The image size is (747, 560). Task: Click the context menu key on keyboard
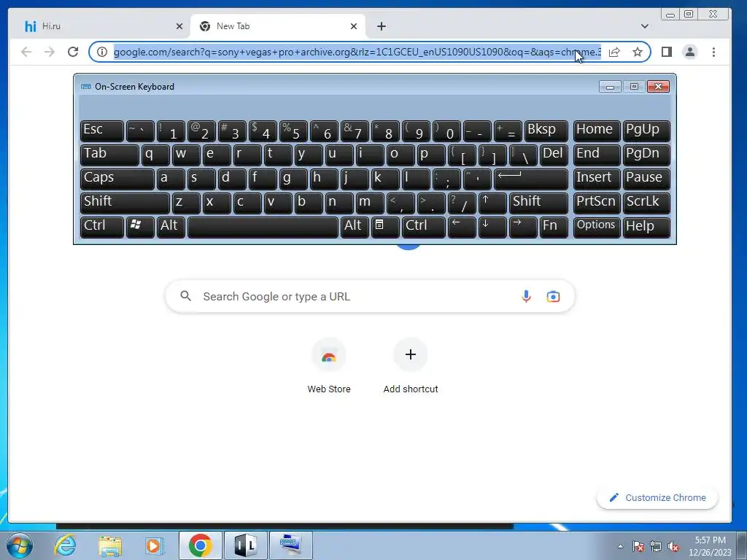coord(385,227)
